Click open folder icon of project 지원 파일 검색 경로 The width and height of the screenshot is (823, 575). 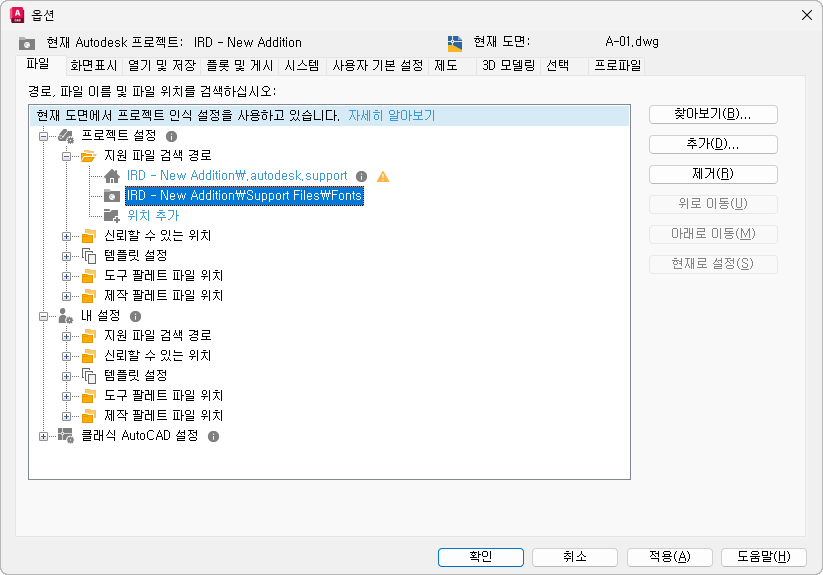(89, 156)
